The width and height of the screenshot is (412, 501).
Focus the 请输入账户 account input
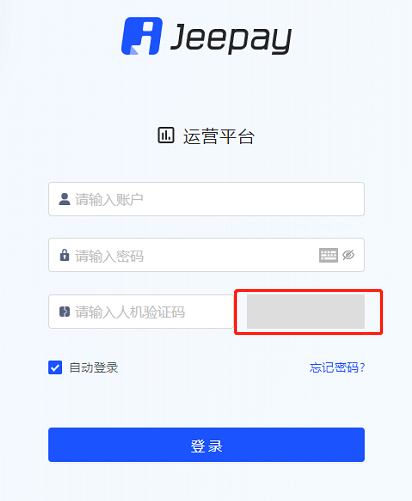point(206,199)
